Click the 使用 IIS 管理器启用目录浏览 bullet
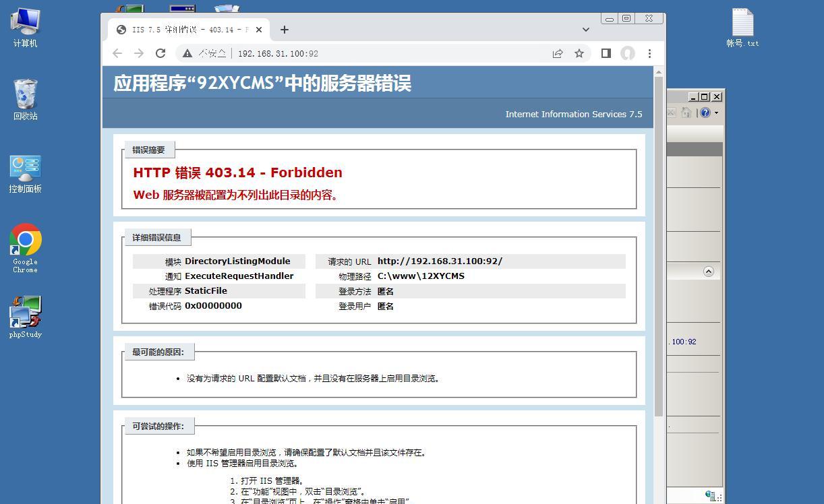824x504 pixels. 243,464
